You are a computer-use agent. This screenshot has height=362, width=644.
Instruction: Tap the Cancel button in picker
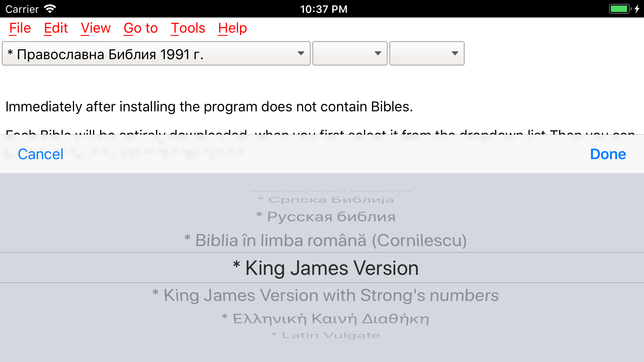(41, 154)
